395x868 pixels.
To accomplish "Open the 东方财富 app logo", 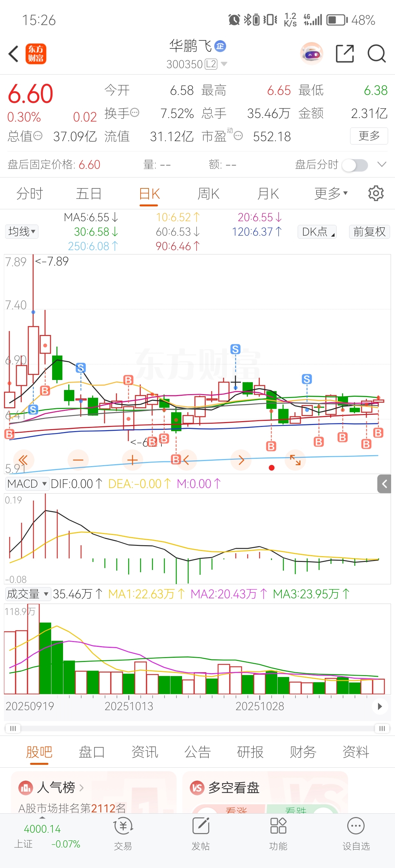I will pyautogui.click(x=36, y=54).
